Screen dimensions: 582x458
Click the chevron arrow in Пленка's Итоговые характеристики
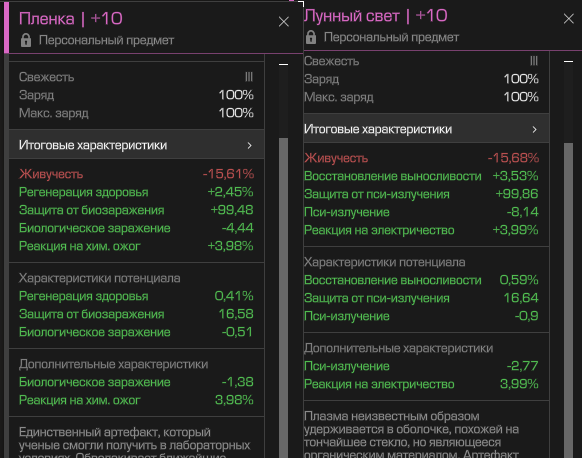[x=249, y=145]
